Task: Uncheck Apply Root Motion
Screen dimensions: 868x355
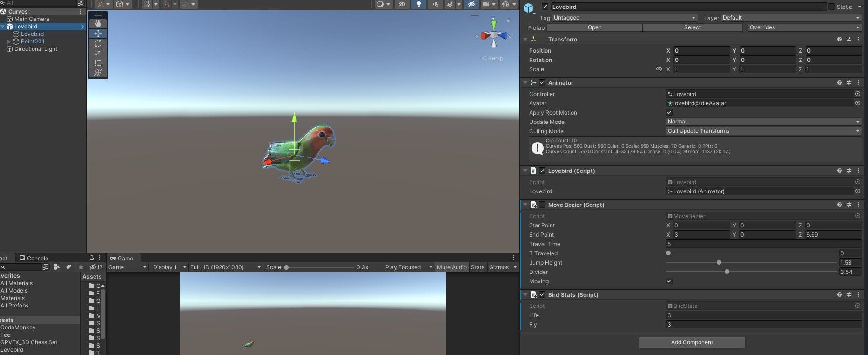Action: (669, 112)
